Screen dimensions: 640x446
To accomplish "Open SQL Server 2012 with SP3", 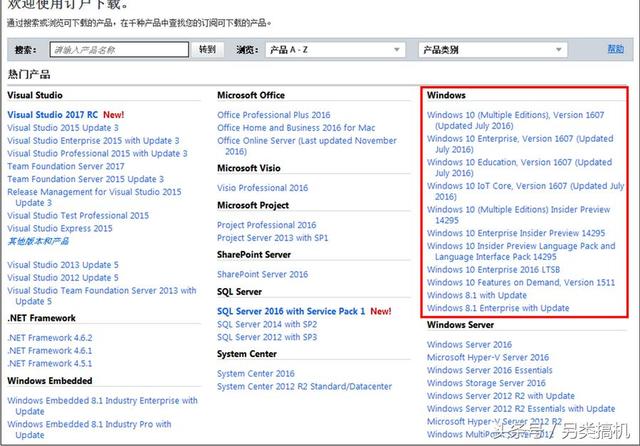I will (267, 337).
